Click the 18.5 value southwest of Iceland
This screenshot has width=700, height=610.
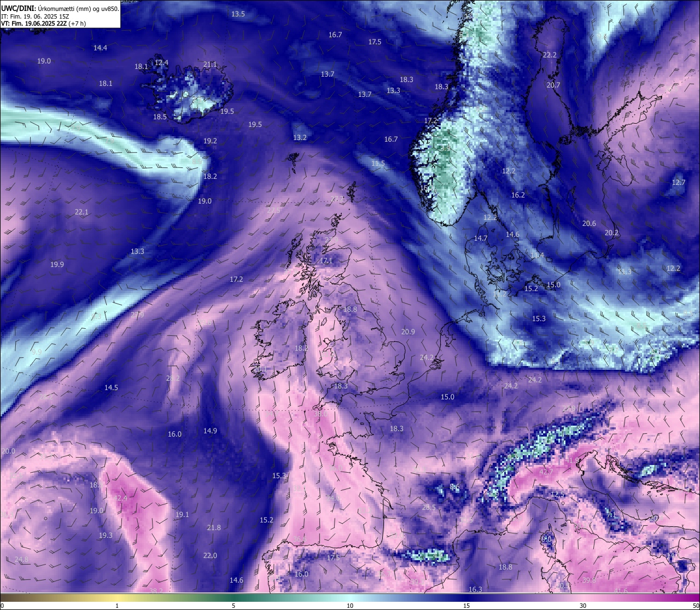coord(160,117)
